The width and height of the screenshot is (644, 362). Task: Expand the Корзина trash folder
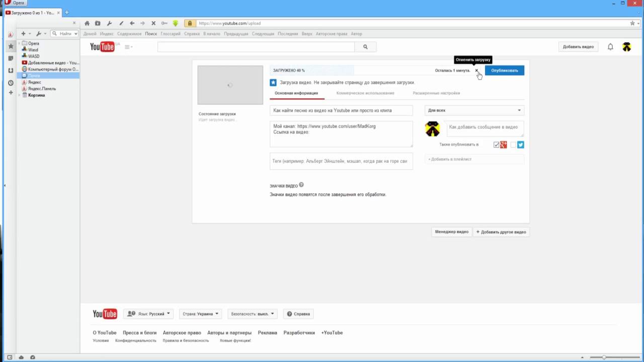19,95
